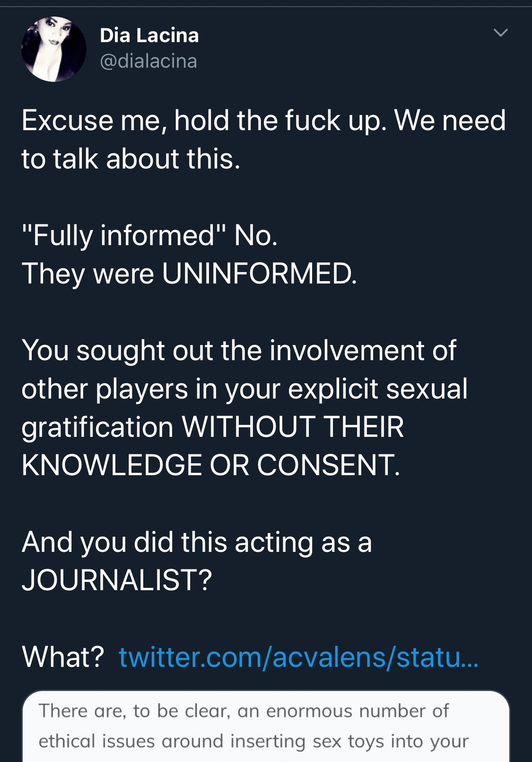Click the word 'JOURNALIST?' in the tweet

(117, 580)
